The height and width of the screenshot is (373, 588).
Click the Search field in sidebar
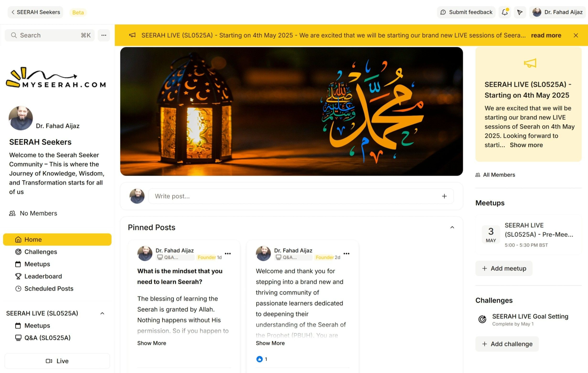(x=50, y=35)
